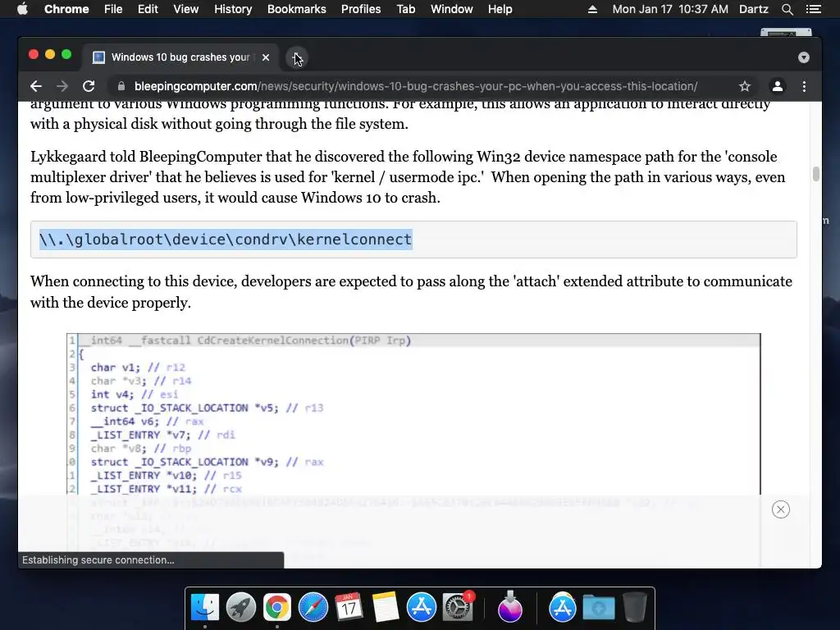Open the Chrome profile avatar button
Screen dimensions: 840x630
(x=778, y=86)
